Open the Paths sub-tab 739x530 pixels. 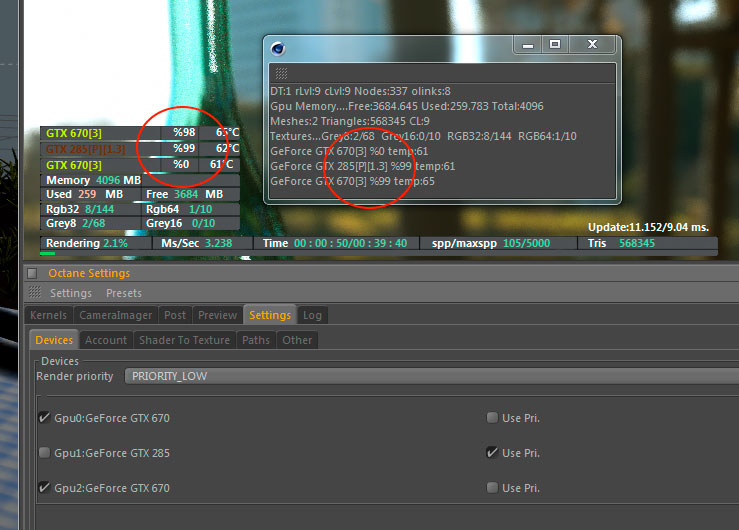256,340
